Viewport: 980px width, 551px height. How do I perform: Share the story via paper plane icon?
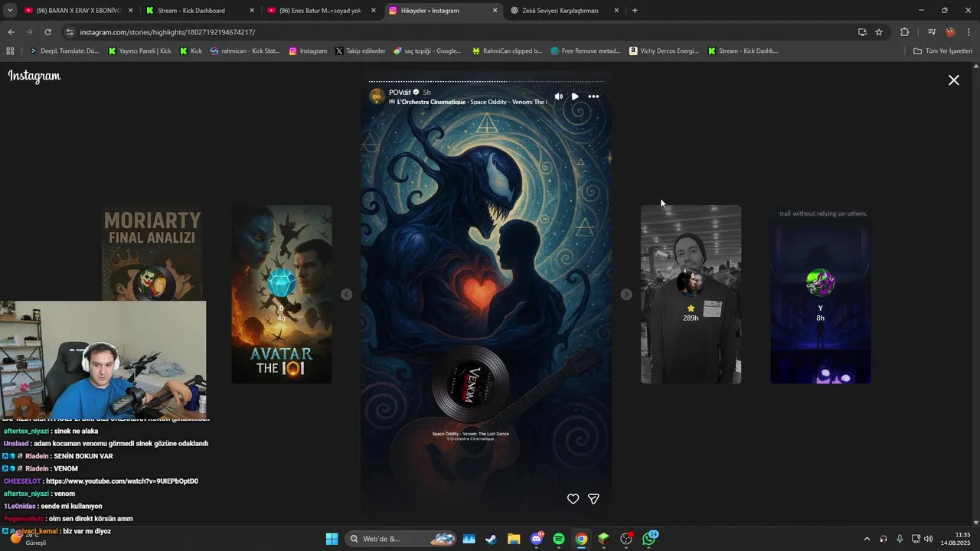click(593, 499)
